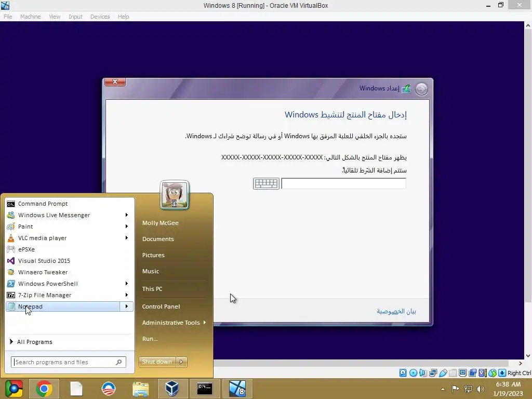Click the Action Center flag tray icon

coord(455,389)
